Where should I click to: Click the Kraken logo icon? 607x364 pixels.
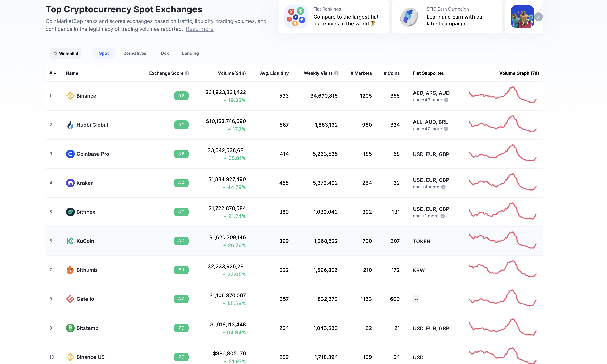click(70, 183)
